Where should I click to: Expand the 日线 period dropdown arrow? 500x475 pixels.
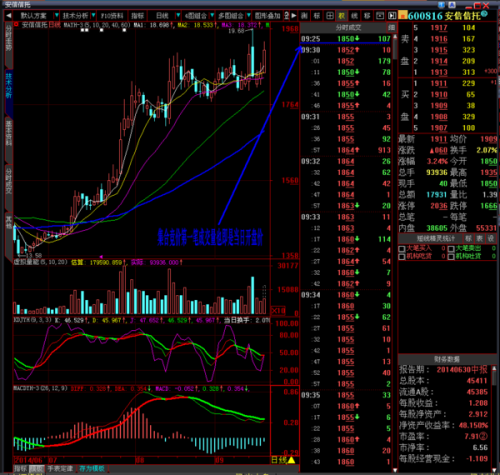click(x=178, y=15)
